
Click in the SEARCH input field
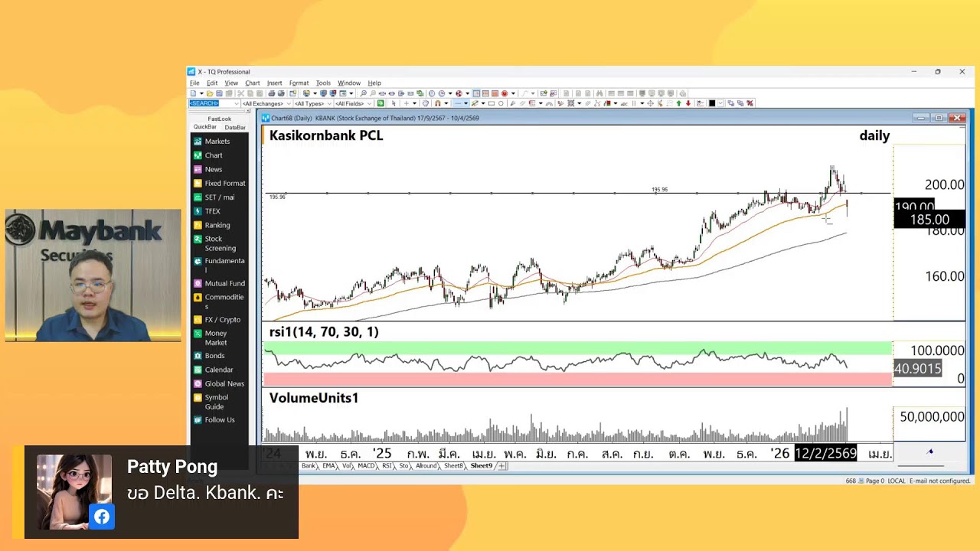pos(211,103)
